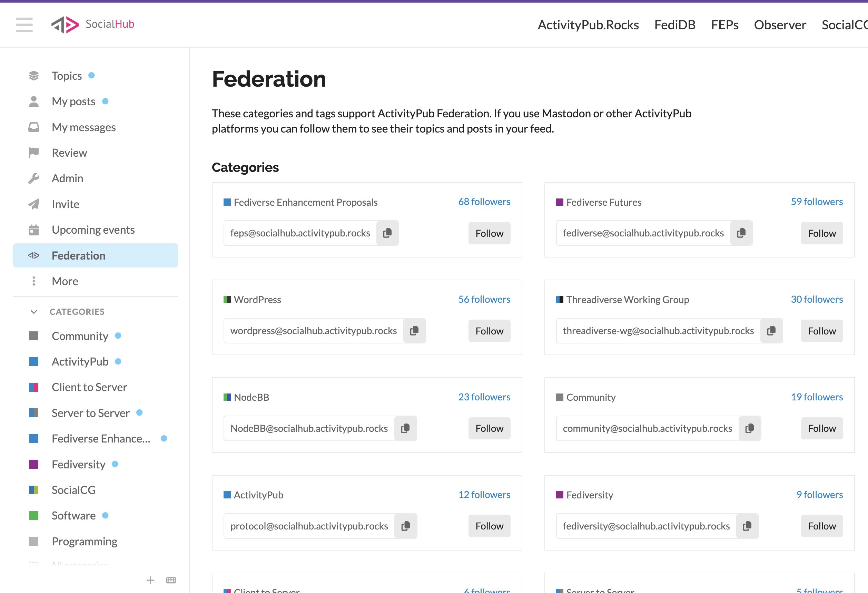Screen dimensions: 868x593
Task: Click the More vertical dots icon
Action: pyautogui.click(x=33, y=281)
